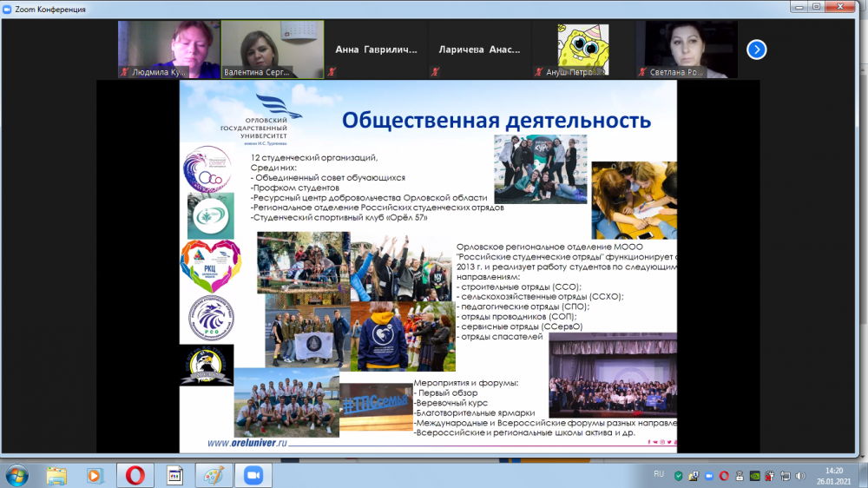Click the Общественная деятельность slide heading
Image resolution: width=868 pixels, height=488 pixels.
[x=494, y=119]
